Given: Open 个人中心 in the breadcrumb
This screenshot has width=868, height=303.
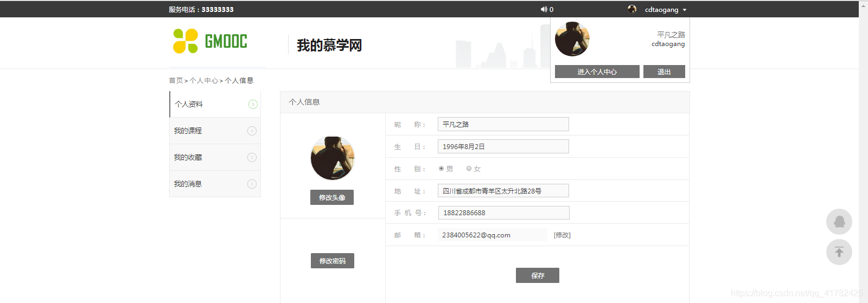Looking at the screenshot, I should click(204, 80).
